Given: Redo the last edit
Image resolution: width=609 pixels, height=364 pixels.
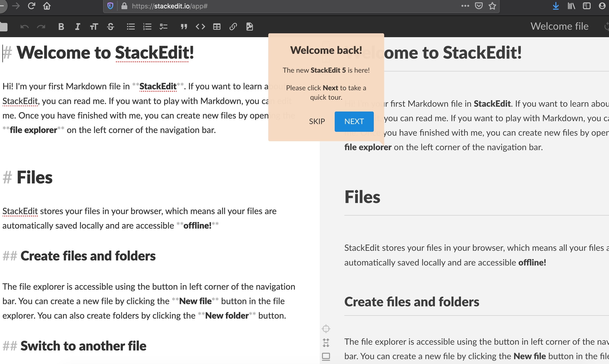Looking at the screenshot, I should point(41,27).
